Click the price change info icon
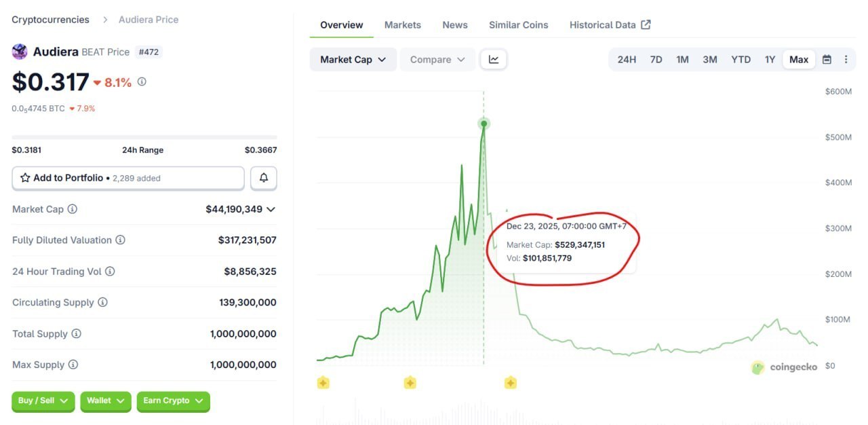 tap(140, 81)
